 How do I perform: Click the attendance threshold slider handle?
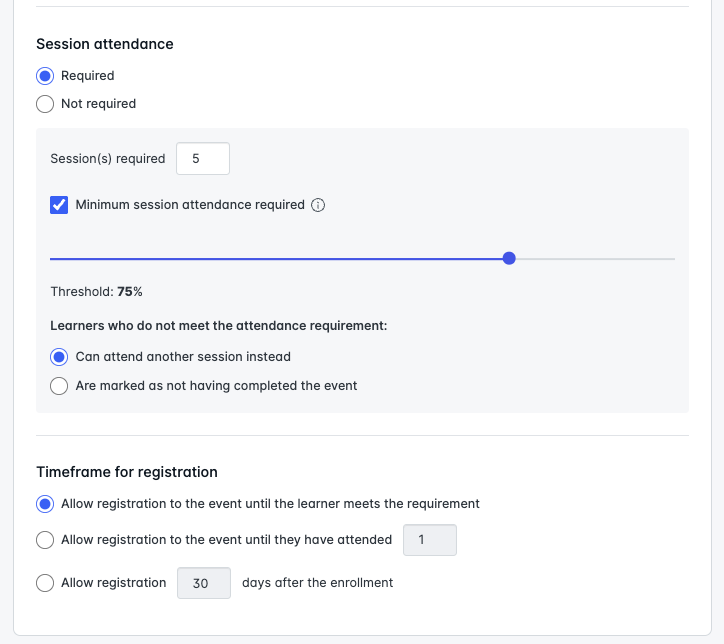[x=509, y=258]
